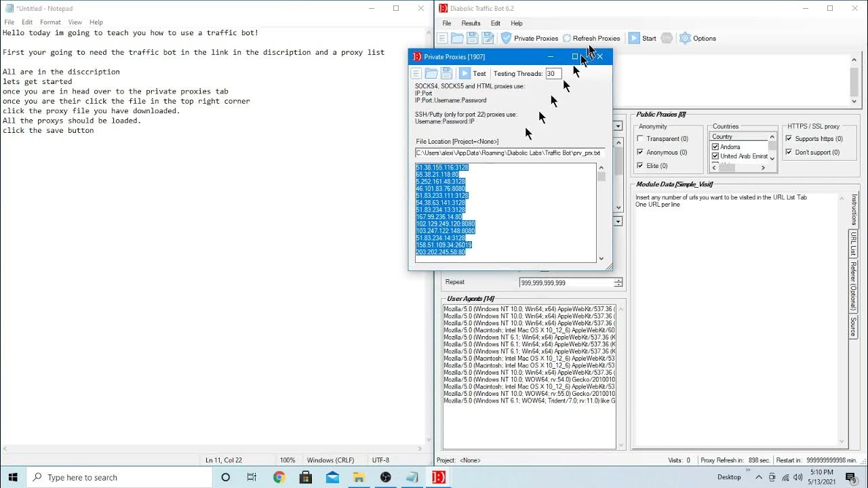Click the Testing Threads input field
Screen dimensions: 868x488
553,73
